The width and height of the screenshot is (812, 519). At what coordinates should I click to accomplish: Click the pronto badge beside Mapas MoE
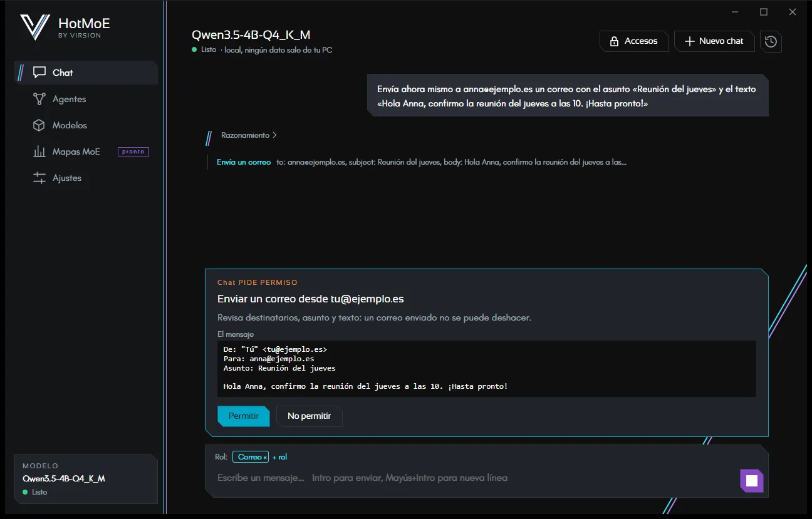133,152
